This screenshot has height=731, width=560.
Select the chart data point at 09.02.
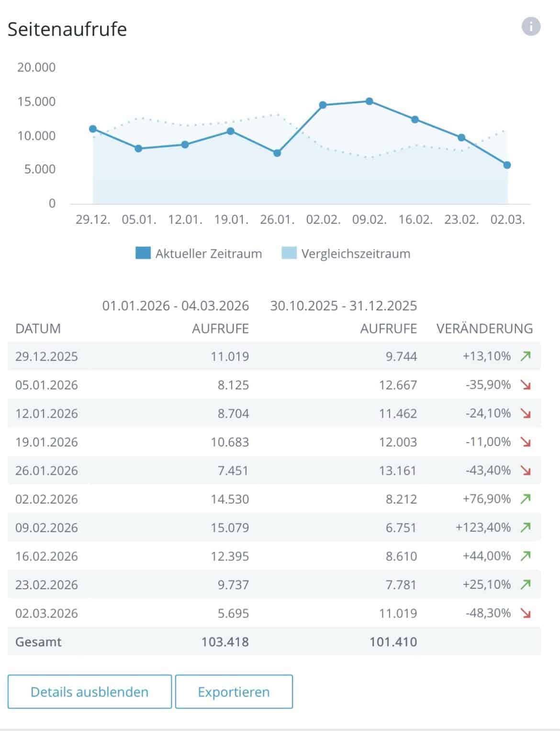coord(369,101)
